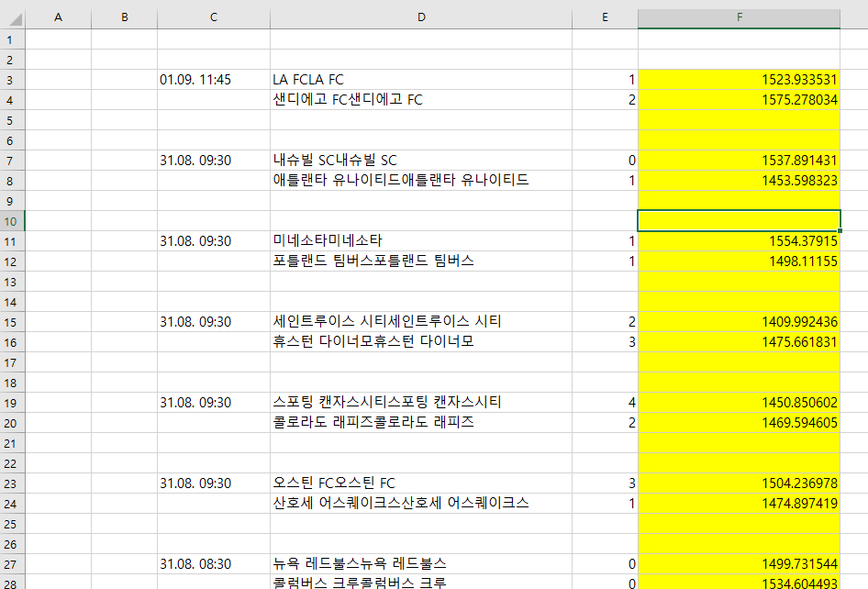This screenshot has width=868, height=589.
Task: Click the row 3 header
Action: [x=12, y=80]
